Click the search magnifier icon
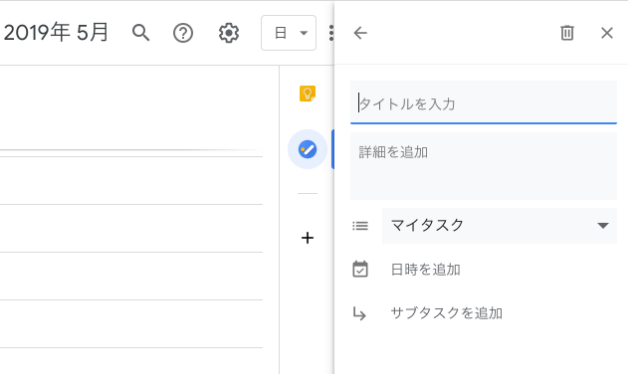Image resolution: width=628 pixels, height=374 pixels. point(141,33)
